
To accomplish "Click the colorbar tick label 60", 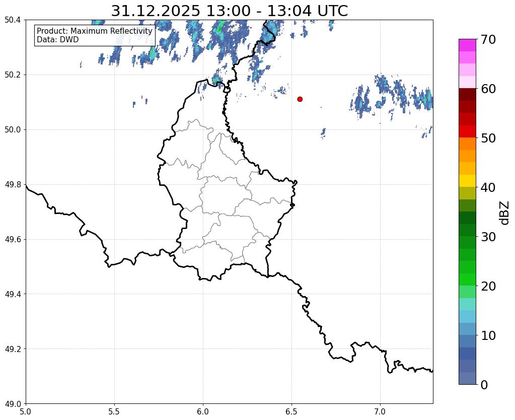I will coord(488,89).
